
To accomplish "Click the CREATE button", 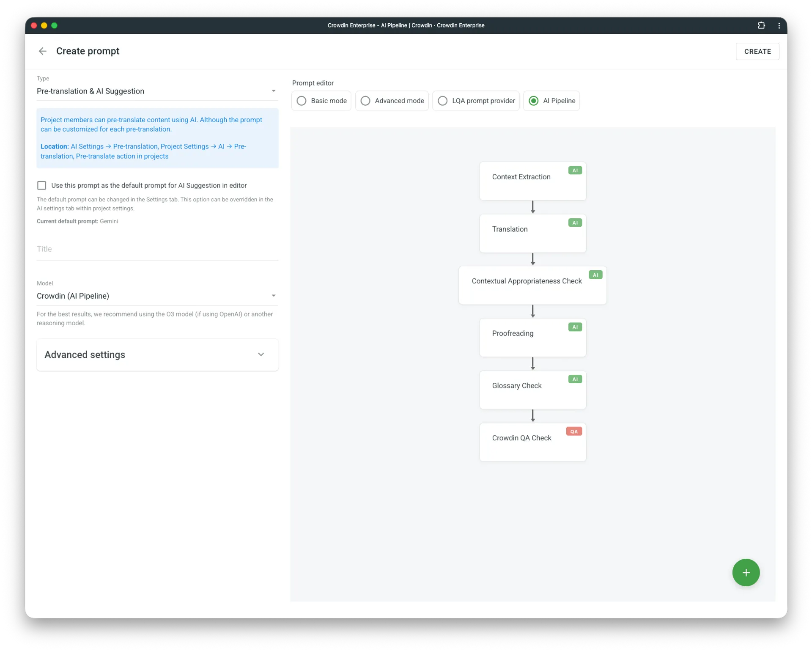I will [x=757, y=51].
